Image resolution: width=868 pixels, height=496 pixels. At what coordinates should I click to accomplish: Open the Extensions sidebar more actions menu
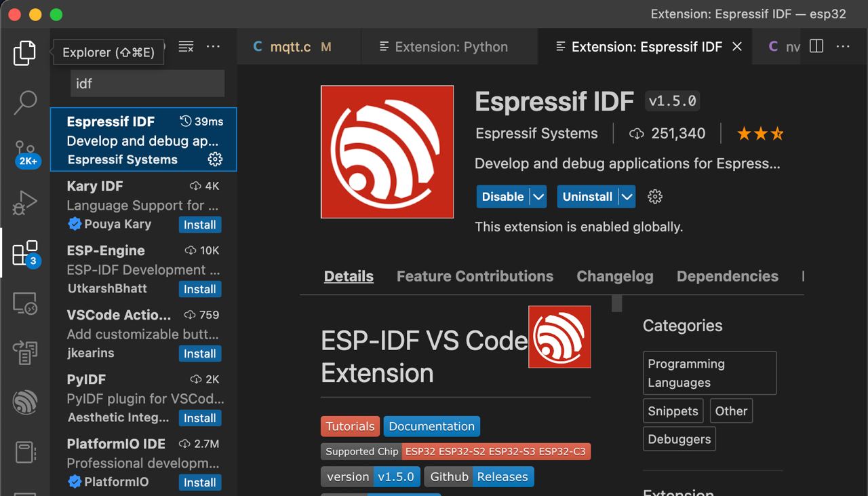click(213, 47)
